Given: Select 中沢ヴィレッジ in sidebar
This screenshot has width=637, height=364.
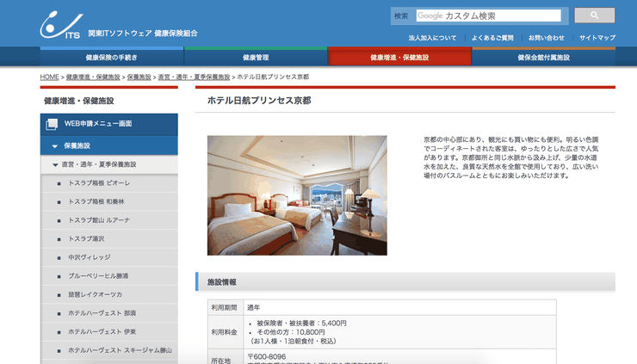Looking at the screenshot, I should (x=108, y=257).
